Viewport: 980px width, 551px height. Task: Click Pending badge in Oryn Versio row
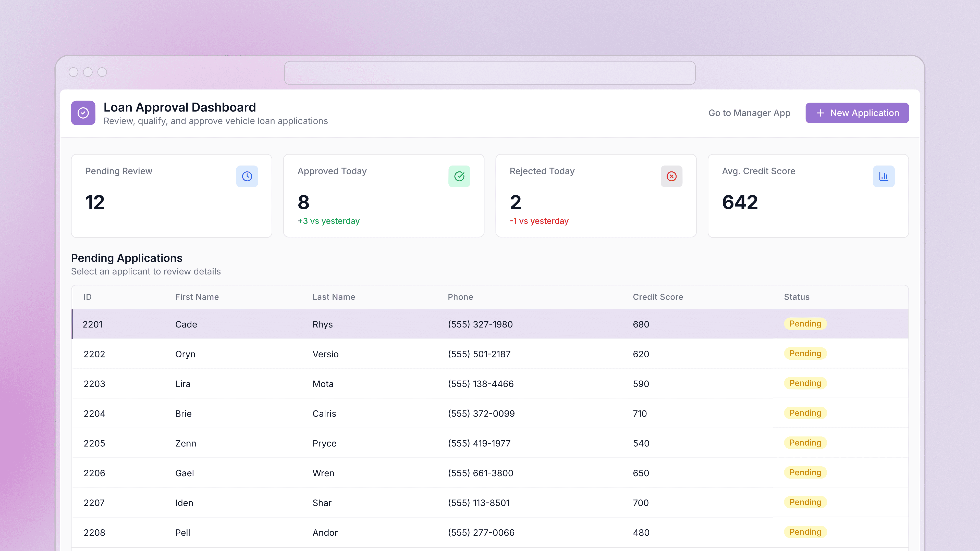click(805, 353)
